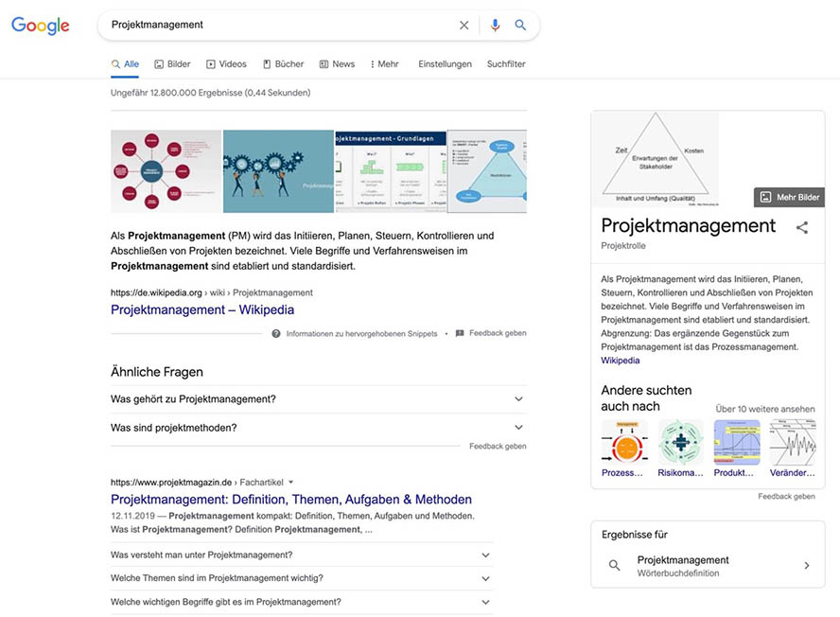Start voice search with microphone icon

click(495, 26)
